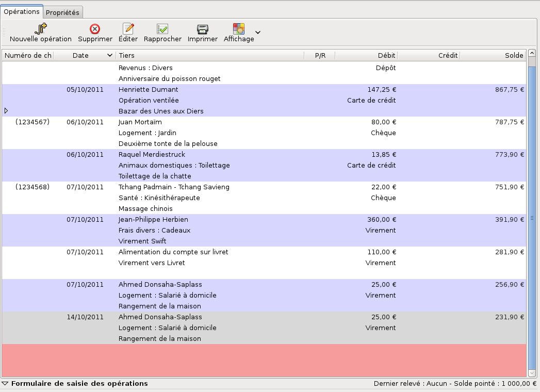
Task: Expand the dropdown arrow next to Affichage
Action: click(258, 33)
